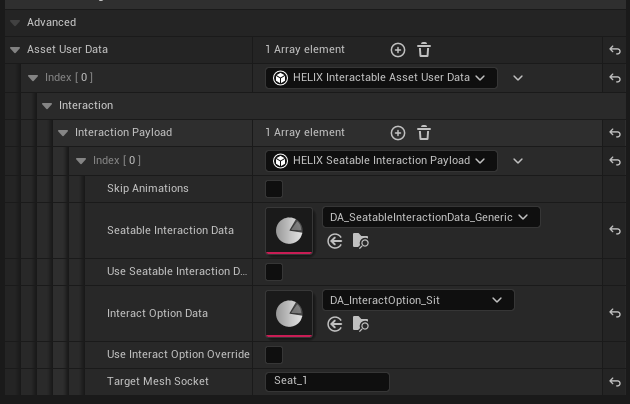Viewport: 630px width, 404px height.
Task: Select the Use Seatable Interaction D... label
Action: 177,271
